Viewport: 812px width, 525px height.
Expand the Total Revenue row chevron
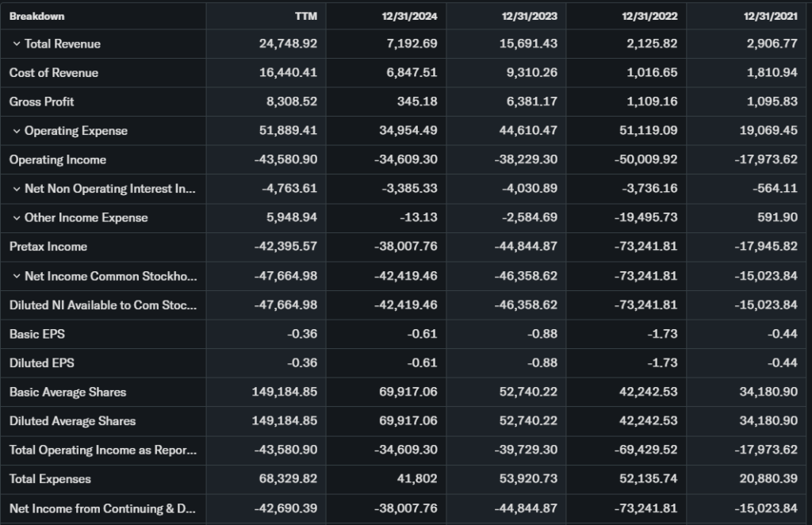click(x=16, y=44)
